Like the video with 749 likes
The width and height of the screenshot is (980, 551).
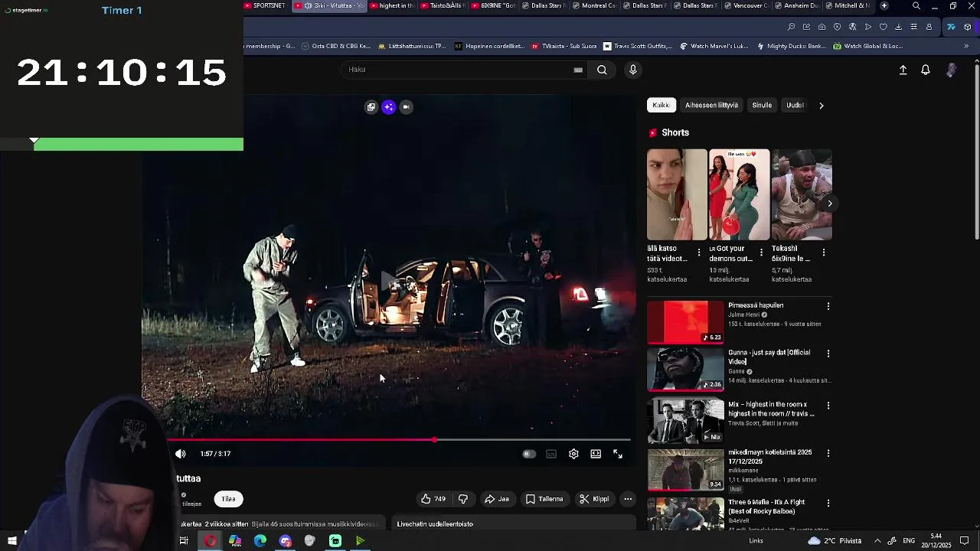(x=433, y=499)
